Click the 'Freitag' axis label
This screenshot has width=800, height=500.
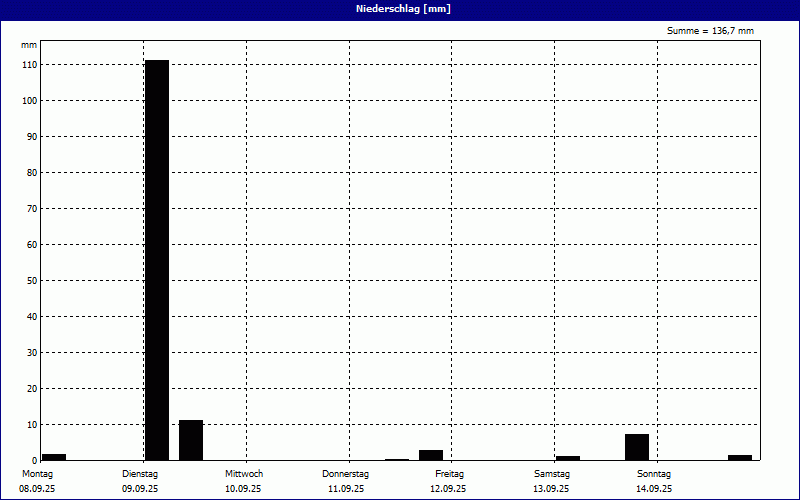pos(449,474)
